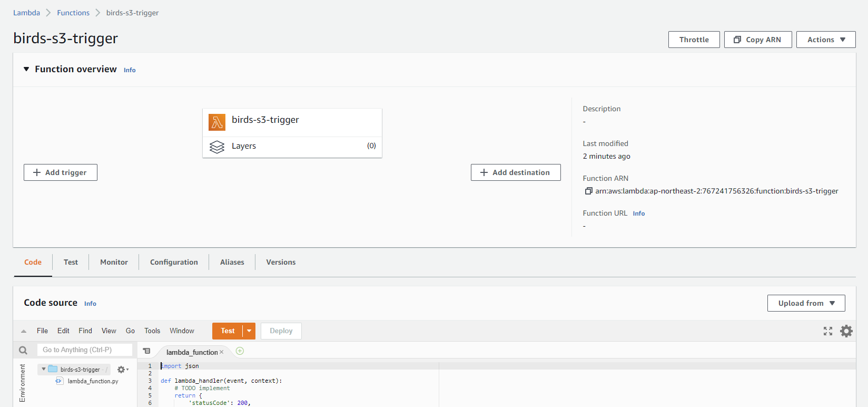Click the 'def lambda_handler' code line
This screenshot has width=868, height=407.
tap(221, 381)
